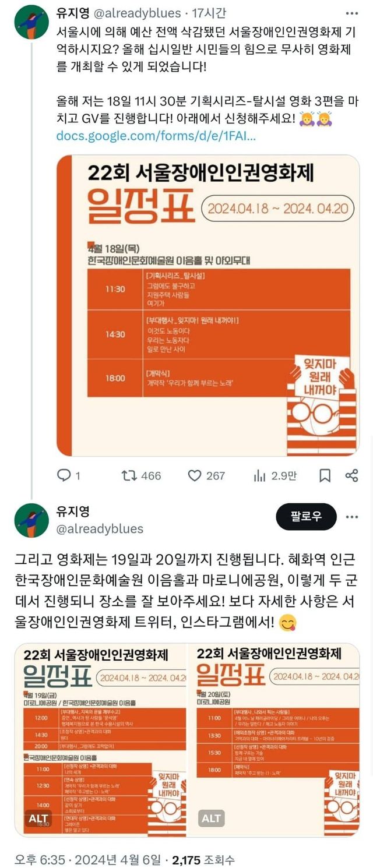Open the 4월 18일 schedule poster image
This screenshot has height=868, width=373.
coord(208,305)
